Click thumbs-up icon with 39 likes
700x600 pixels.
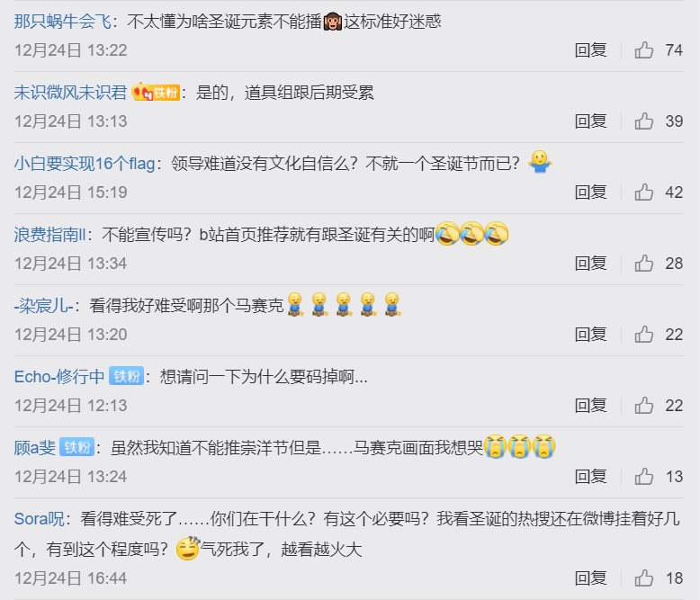[643, 121]
